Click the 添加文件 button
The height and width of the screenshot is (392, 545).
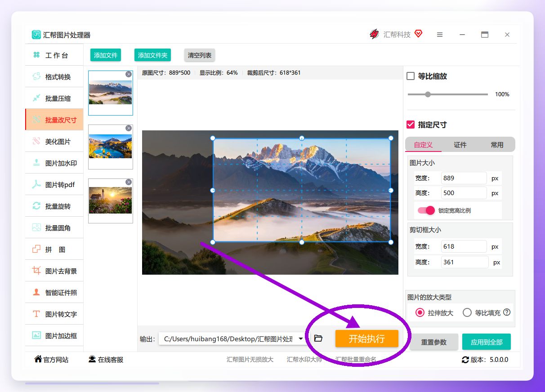pos(106,55)
